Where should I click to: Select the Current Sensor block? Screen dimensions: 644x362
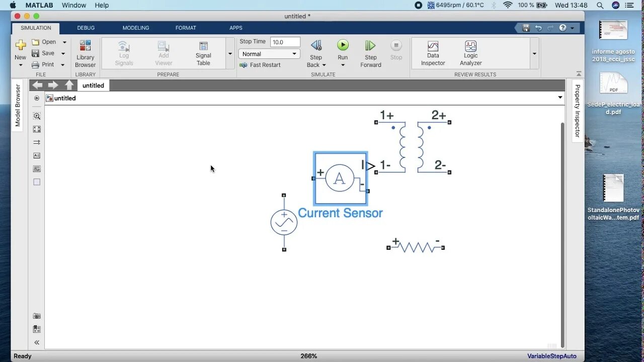341,178
